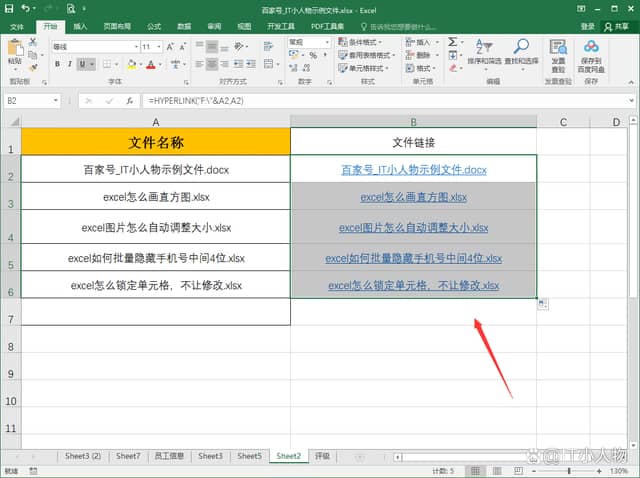
Task: Click the Save icon in quick access toolbar
Action: tap(9, 8)
